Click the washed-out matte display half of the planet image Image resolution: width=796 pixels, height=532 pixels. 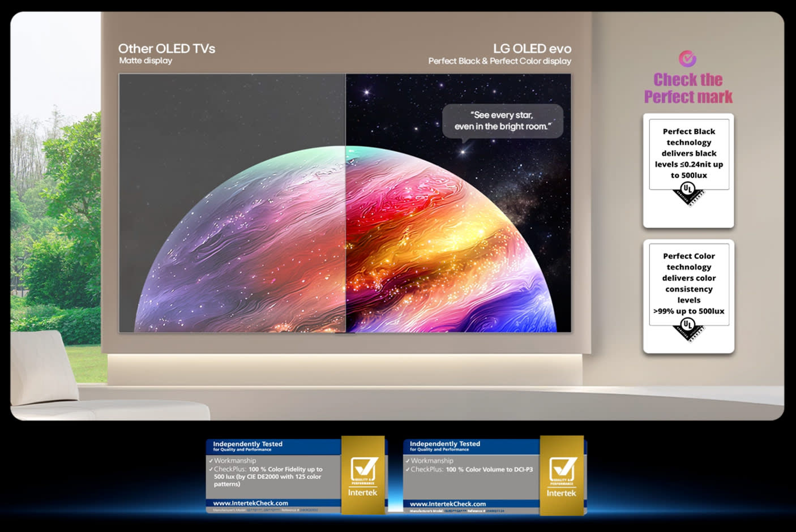[232, 203]
